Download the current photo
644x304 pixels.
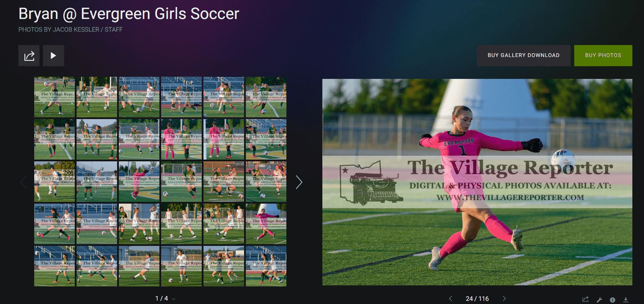[x=626, y=299]
